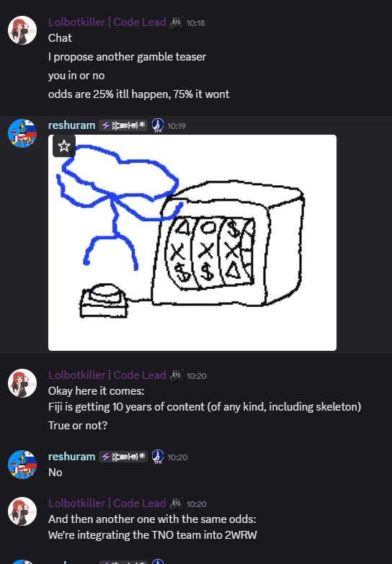Open Lolbotkiller's username above "Okay here it comes"

click(x=107, y=375)
